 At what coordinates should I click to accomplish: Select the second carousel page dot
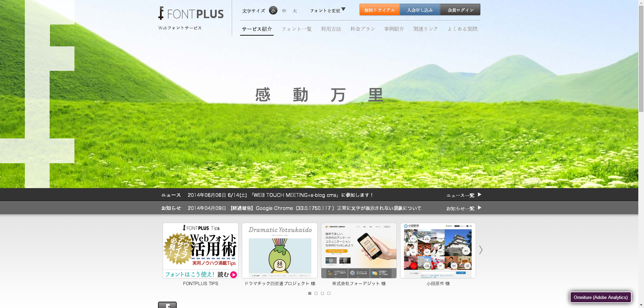(x=316, y=294)
